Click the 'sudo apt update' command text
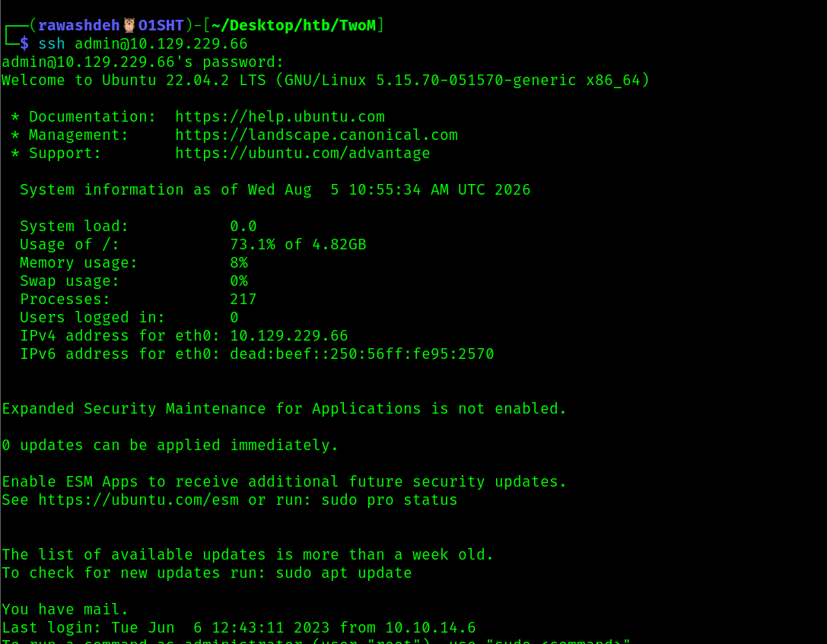The image size is (827, 644). pos(344,573)
